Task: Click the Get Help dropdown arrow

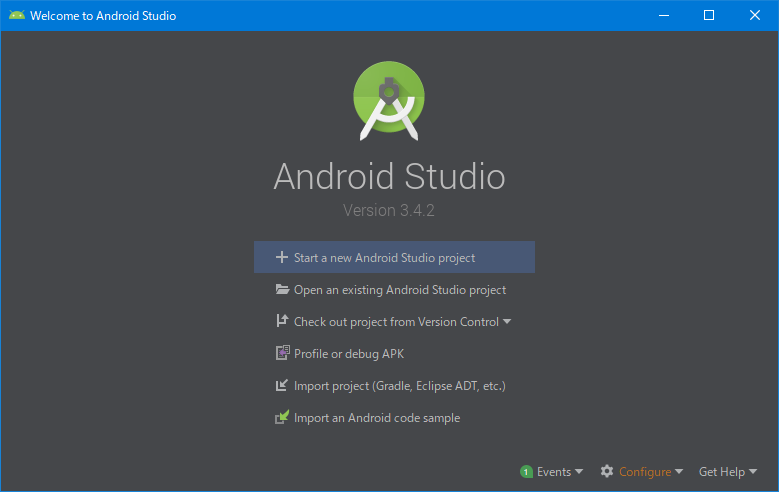Action: 753,472
